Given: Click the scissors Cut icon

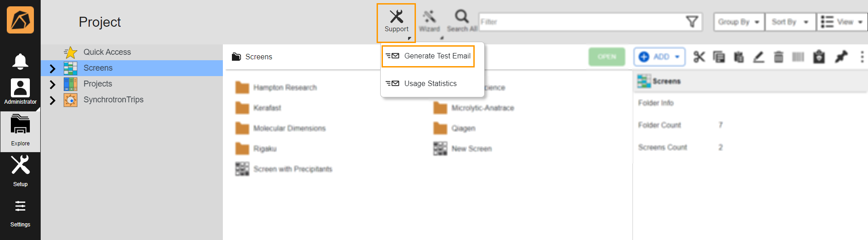Looking at the screenshot, I should pyautogui.click(x=699, y=57).
